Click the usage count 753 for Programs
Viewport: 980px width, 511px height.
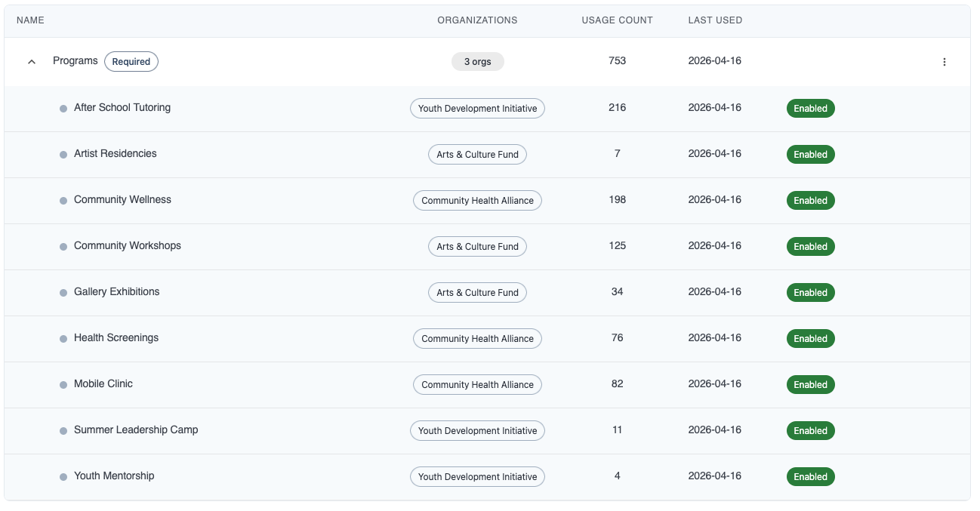617,61
